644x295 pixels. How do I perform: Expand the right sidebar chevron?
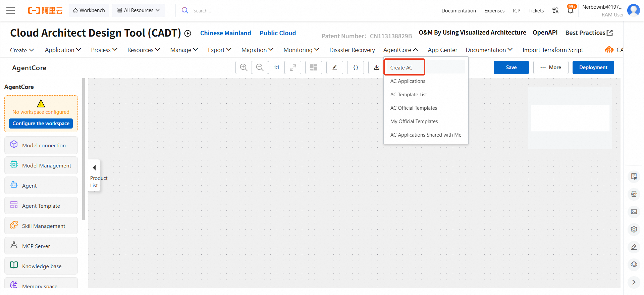[634, 282]
